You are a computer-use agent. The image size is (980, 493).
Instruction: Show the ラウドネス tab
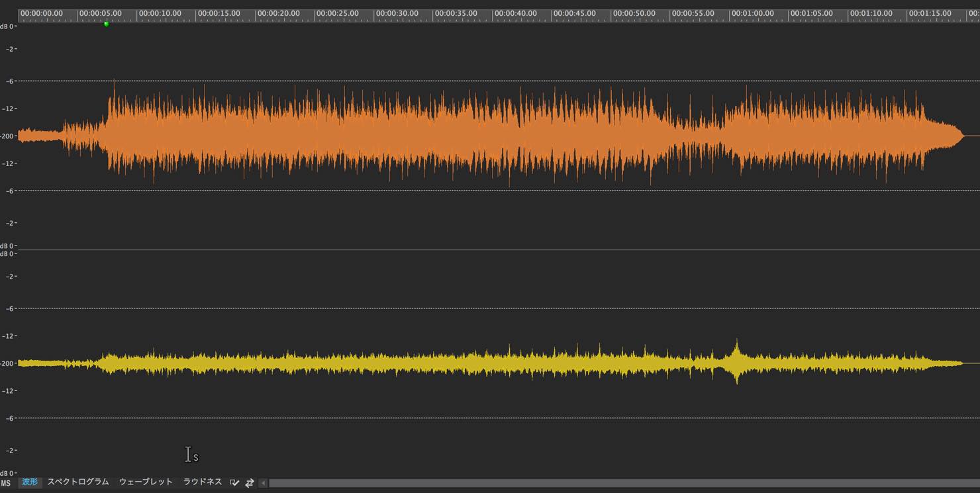[203, 482]
